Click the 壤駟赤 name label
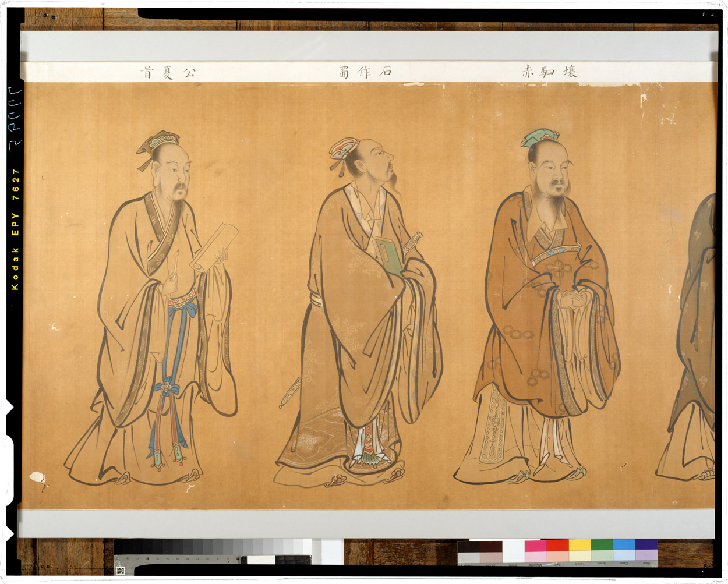 (x=549, y=72)
